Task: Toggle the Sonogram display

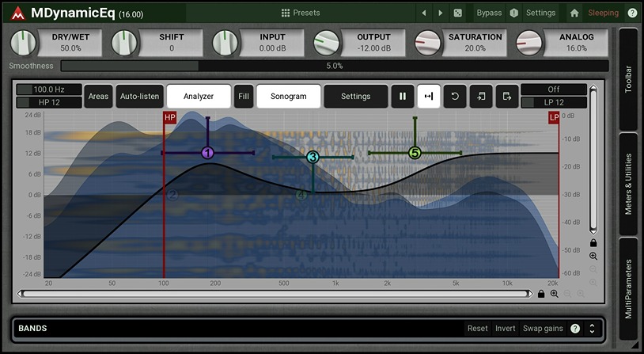Action: [289, 97]
